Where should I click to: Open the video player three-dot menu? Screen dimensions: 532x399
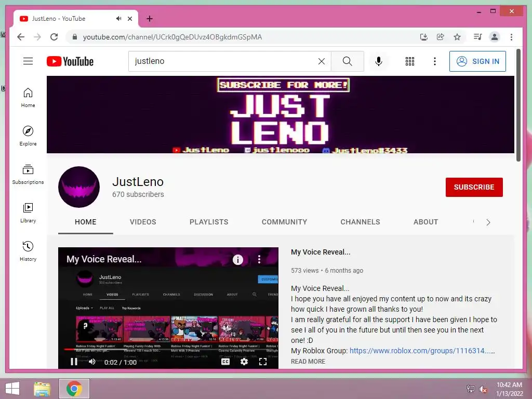click(x=259, y=260)
